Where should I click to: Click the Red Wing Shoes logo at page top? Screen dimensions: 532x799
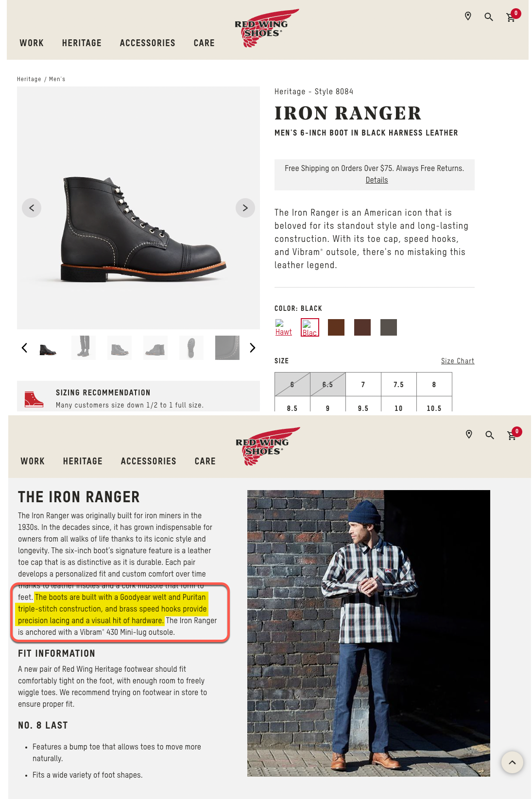(265, 28)
